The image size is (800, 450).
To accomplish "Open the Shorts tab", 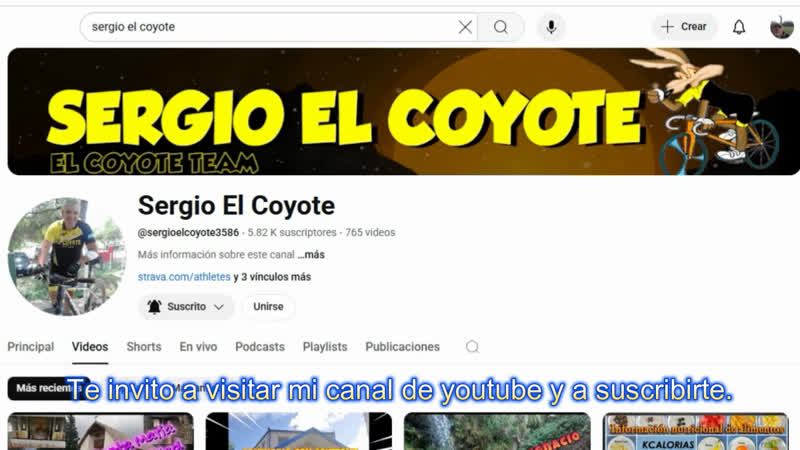I will [x=144, y=347].
